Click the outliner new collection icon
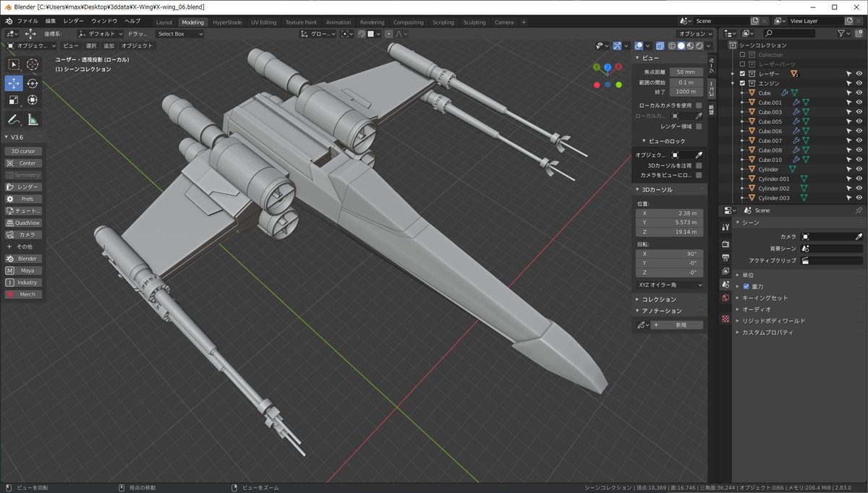This screenshot has width=868, height=493. (859, 33)
